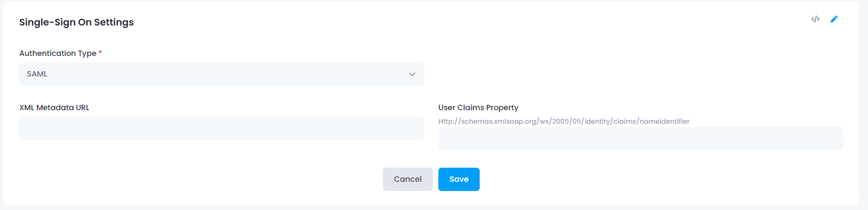Image resolution: width=868 pixels, height=210 pixels.
Task: Focus the XML Metadata URL field
Action: tap(221, 128)
